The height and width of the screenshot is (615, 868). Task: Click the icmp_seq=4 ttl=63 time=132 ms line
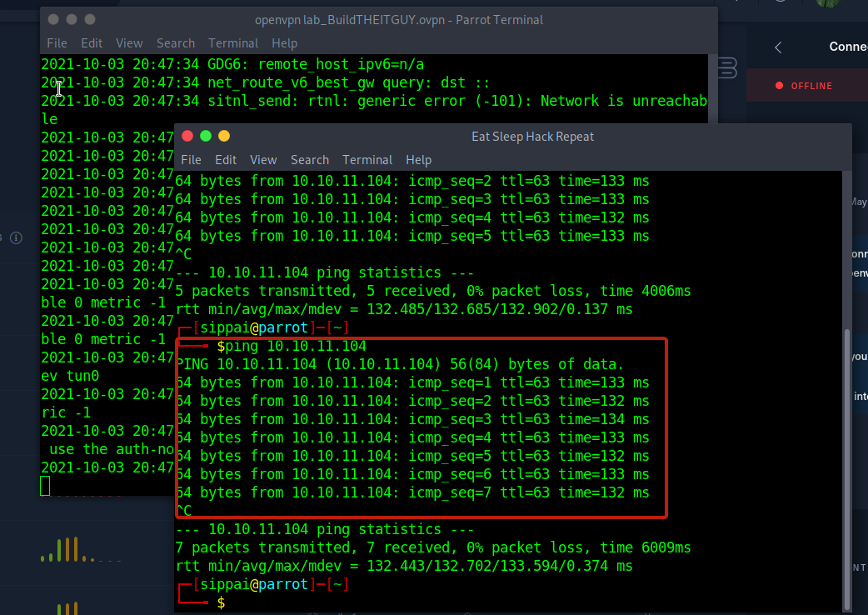point(412,217)
